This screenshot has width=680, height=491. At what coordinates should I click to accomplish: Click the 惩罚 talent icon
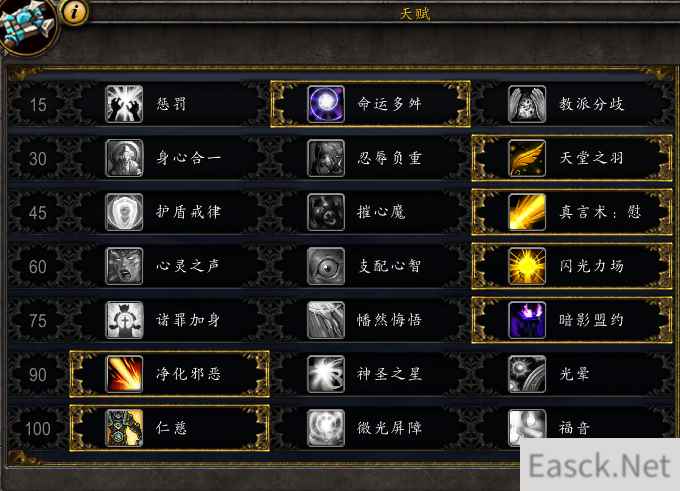tap(124, 104)
